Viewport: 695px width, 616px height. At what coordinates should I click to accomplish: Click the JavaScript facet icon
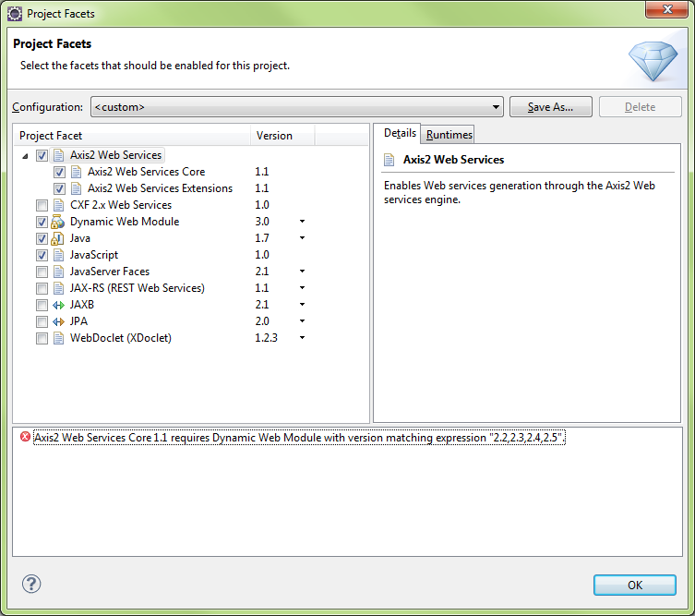pos(58,255)
